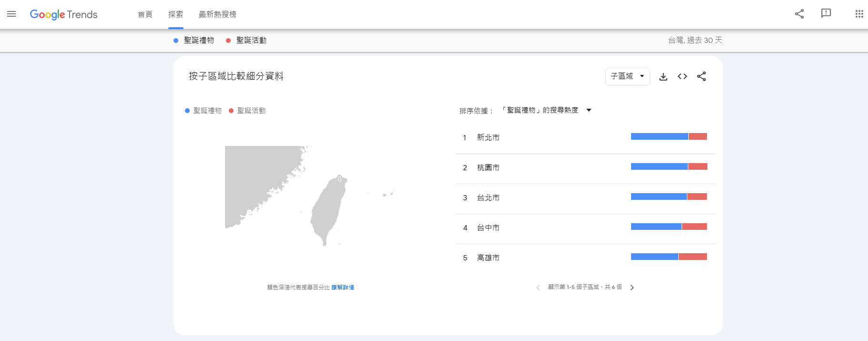Image resolution: width=868 pixels, height=341 pixels.
Task: Open the send feedback icon
Action: [x=826, y=14]
